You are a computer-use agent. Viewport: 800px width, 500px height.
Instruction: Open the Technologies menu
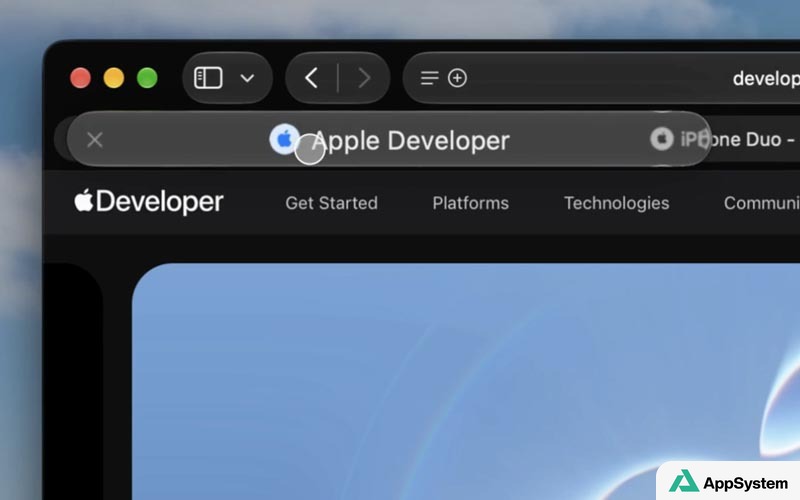click(x=616, y=203)
